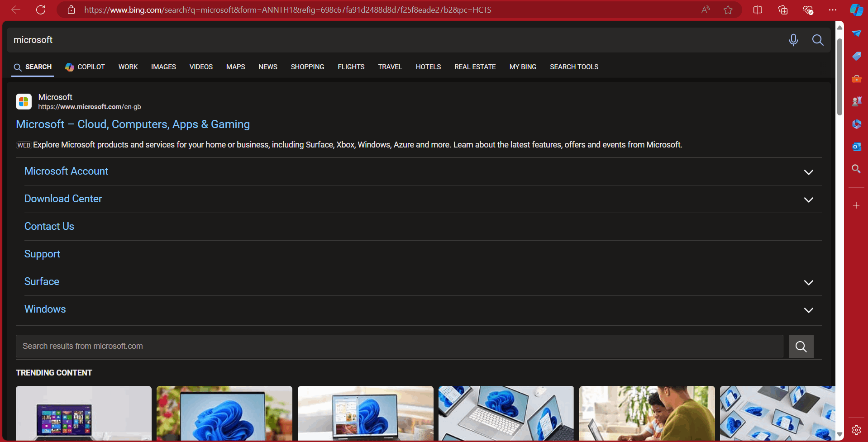This screenshot has width=868, height=442.
Task: Switch to the News tab
Action: 268,67
